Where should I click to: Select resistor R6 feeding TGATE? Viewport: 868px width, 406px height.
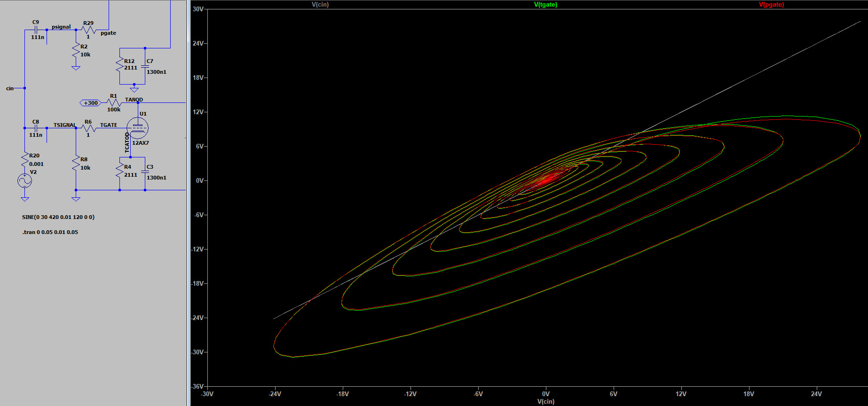point(88,128)
